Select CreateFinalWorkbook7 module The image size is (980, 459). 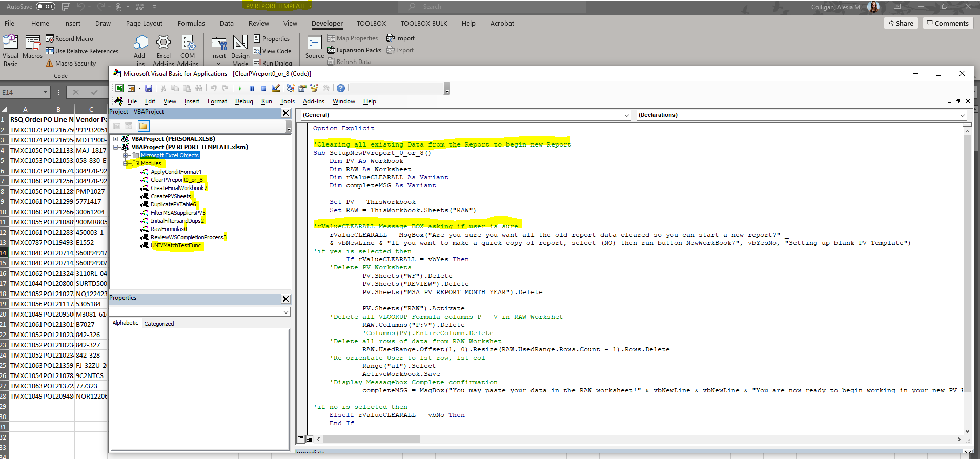(179, 188)
